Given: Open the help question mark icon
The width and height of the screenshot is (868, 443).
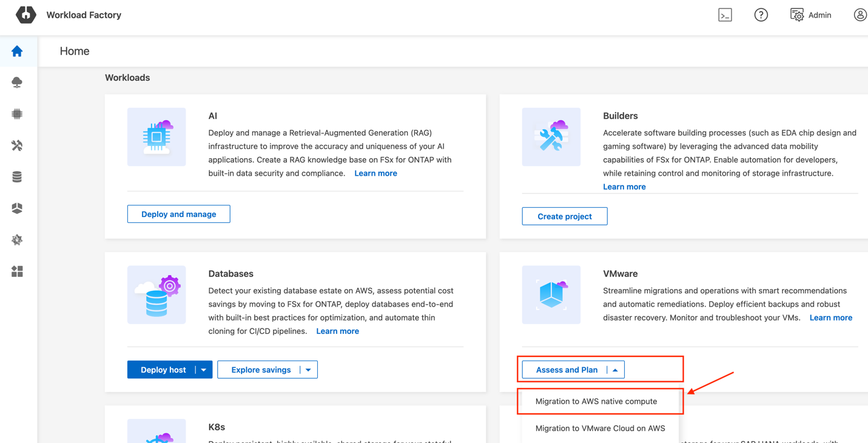Looking at the screenshot, I should pyautogui.click(x=761, y=15).
